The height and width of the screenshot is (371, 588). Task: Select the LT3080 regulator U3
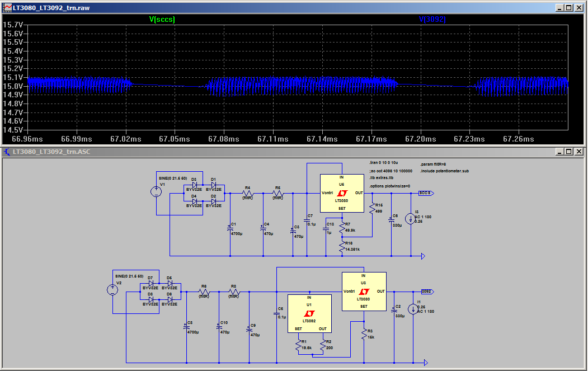click(x=364, y=292)
